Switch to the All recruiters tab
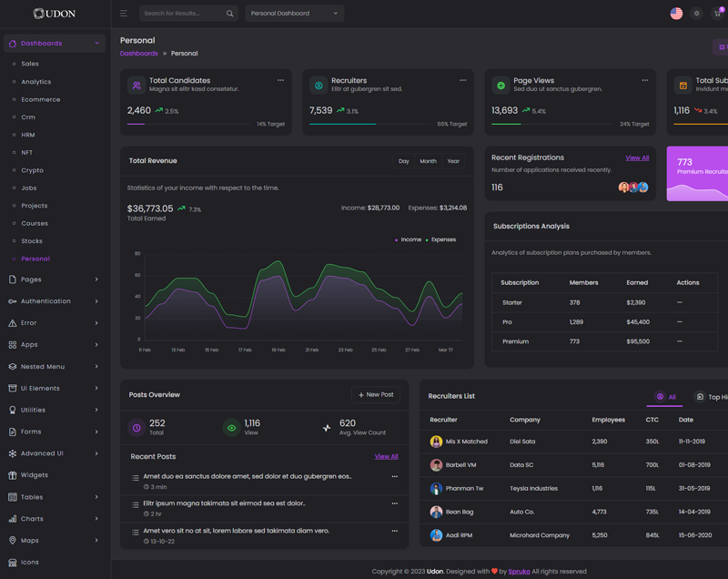728x579 pixels. tap(666, 397)
